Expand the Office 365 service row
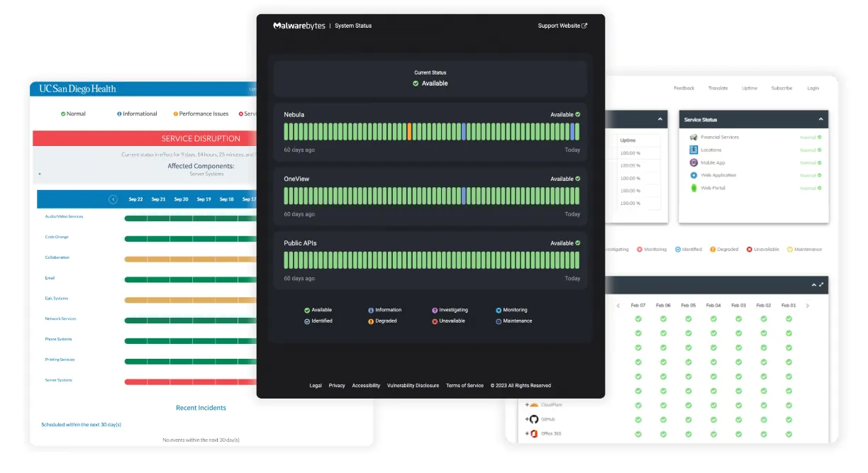The width and height of the screenshot is (868, 473). tap(527, 433)
